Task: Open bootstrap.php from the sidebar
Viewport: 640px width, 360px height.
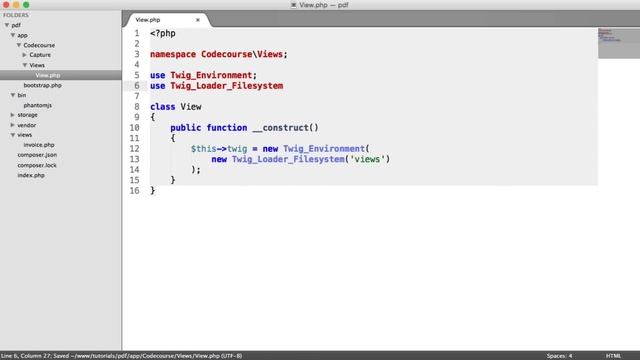Action: 42,85
